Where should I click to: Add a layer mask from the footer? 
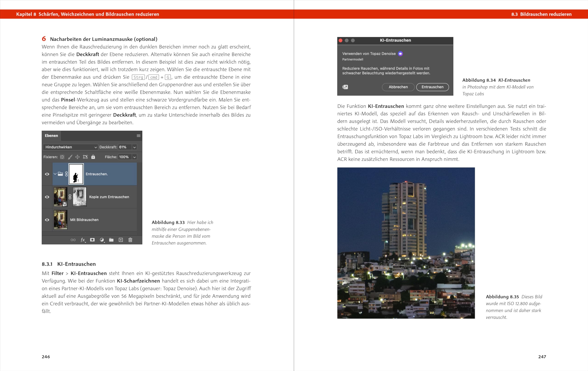[92, 240]
